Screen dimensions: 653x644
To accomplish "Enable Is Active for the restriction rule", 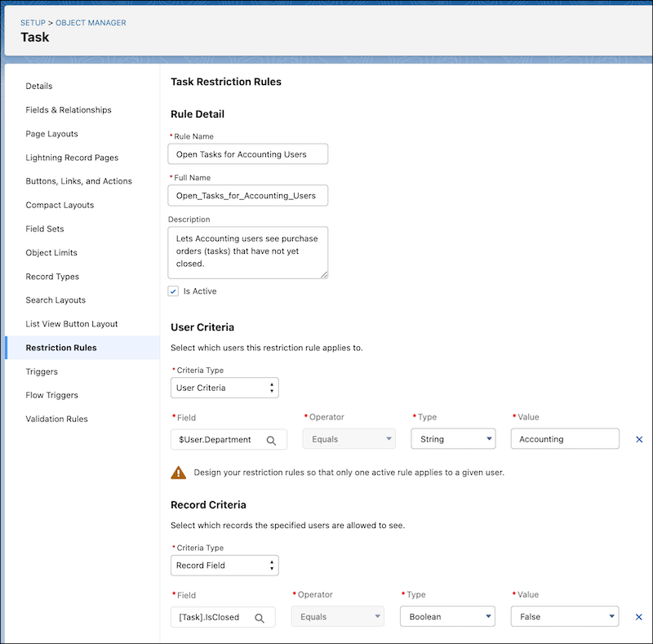I will click(173, 291).
